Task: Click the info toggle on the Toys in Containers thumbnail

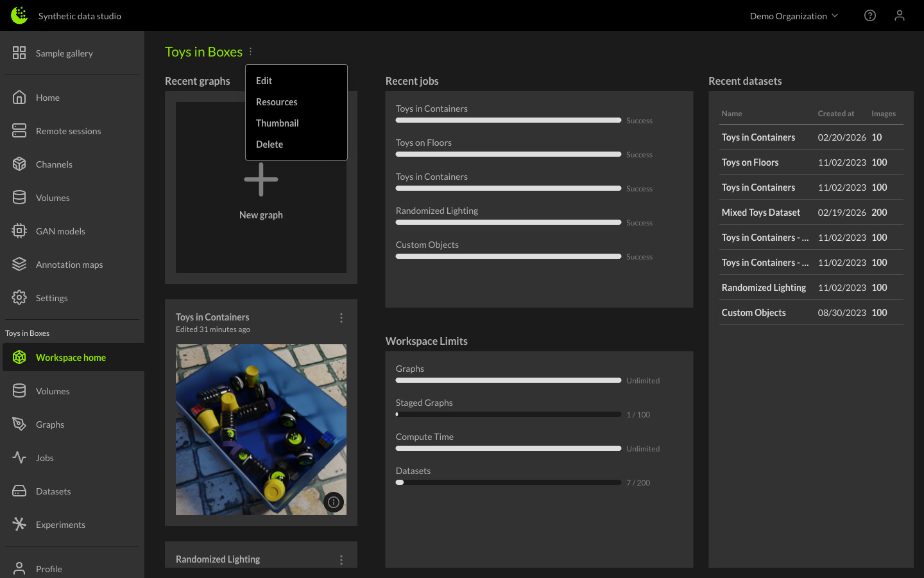Action: 334,502
